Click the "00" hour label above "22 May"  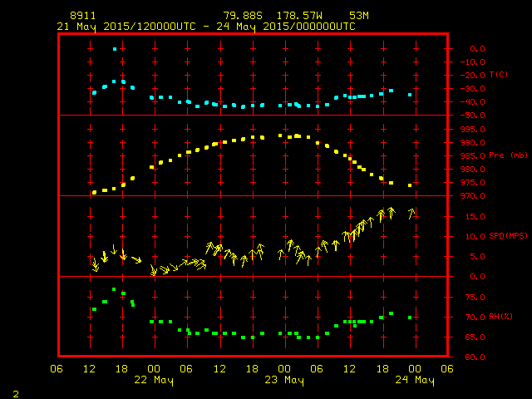point(154,369)
